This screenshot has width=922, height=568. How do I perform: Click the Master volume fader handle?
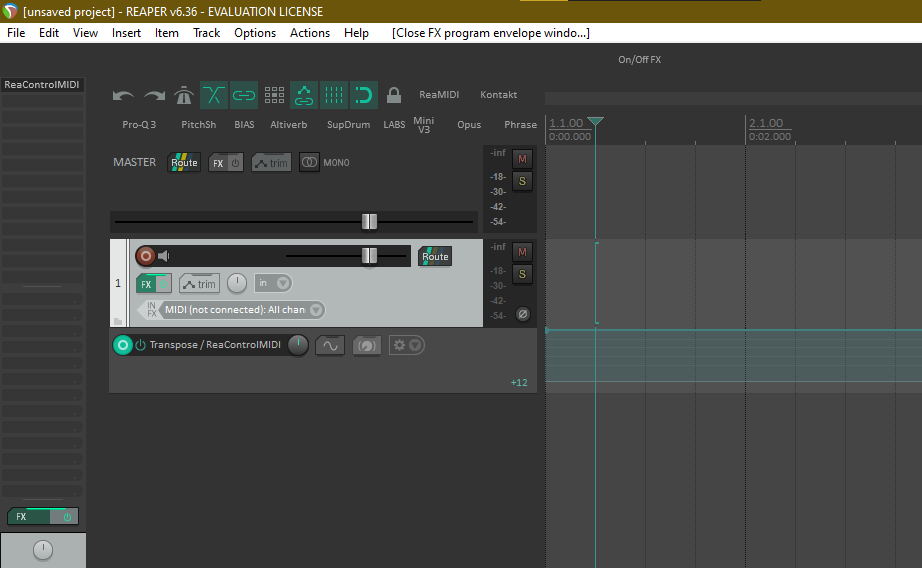(369, 222)
